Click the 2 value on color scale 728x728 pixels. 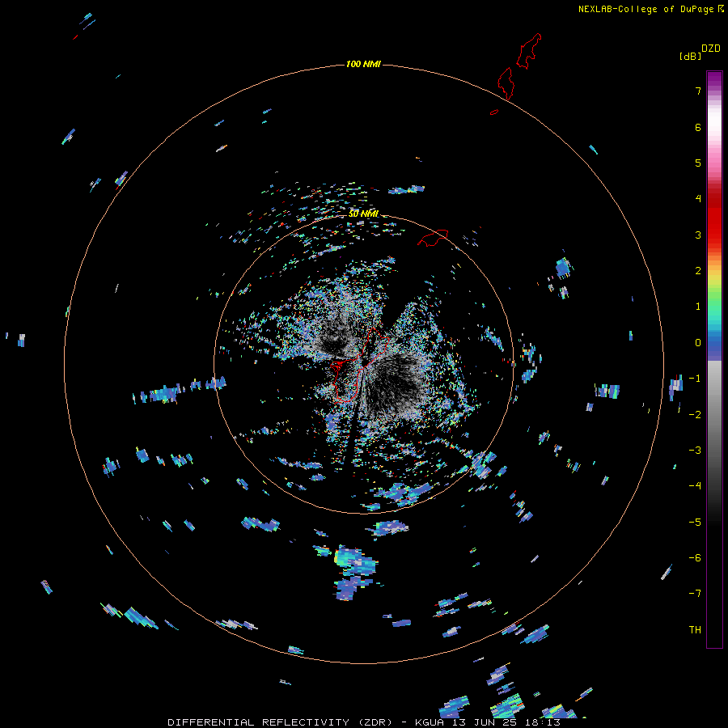(698, 271)
